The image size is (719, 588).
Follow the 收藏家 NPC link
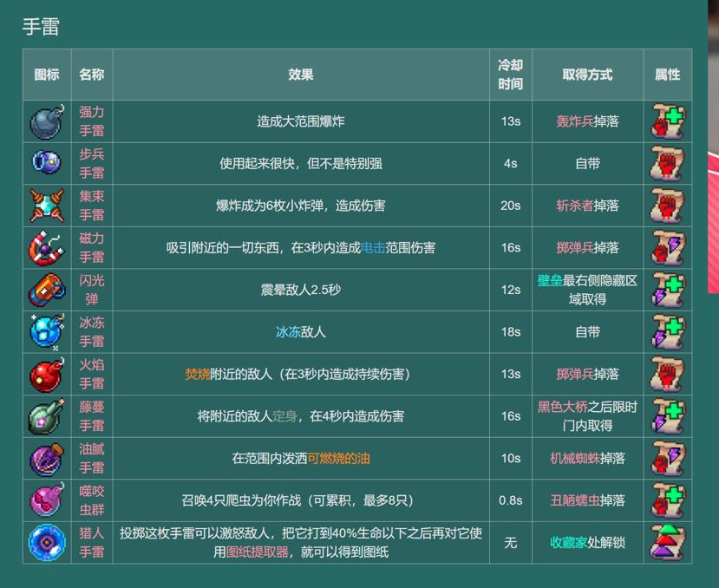pos(569,543)
